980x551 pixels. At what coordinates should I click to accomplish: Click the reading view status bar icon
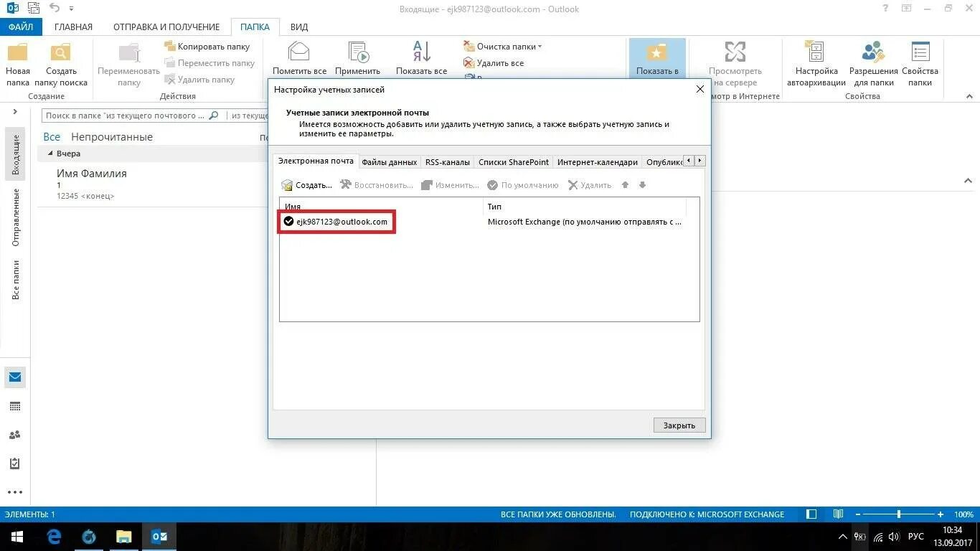tap(838, 514)
